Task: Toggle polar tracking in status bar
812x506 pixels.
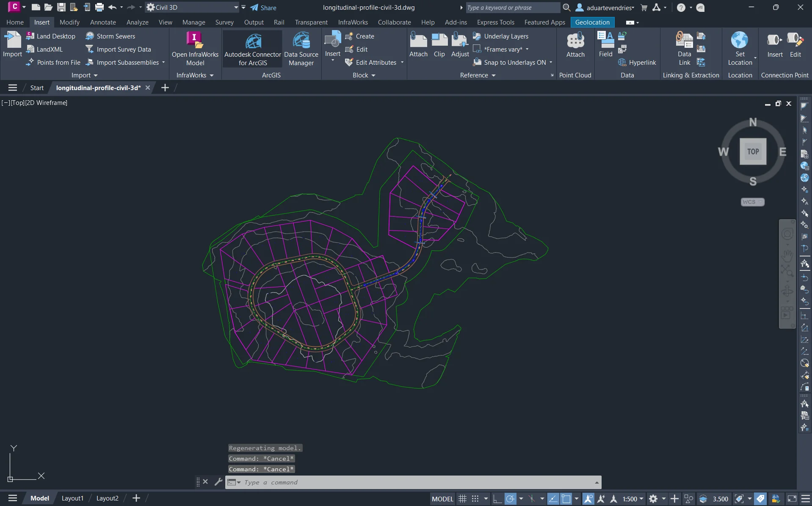Action: (x=511, y=499)
